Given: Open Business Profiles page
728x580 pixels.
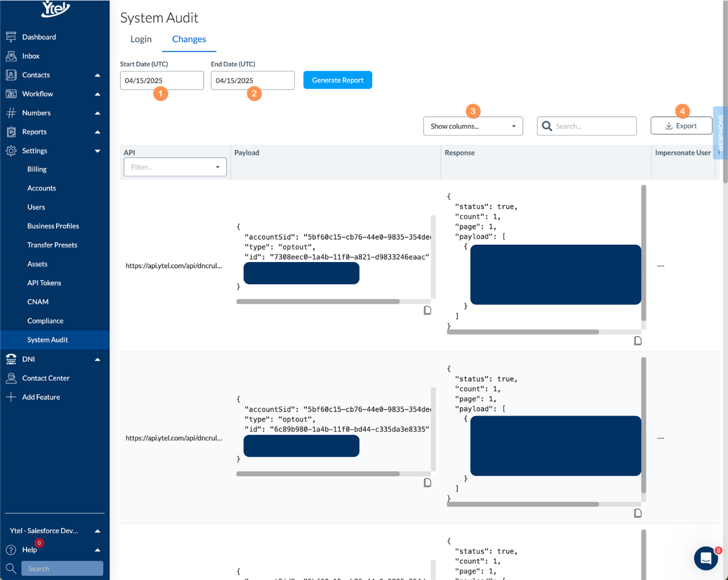Looking at the screenshot, I should tap(53, 226).
